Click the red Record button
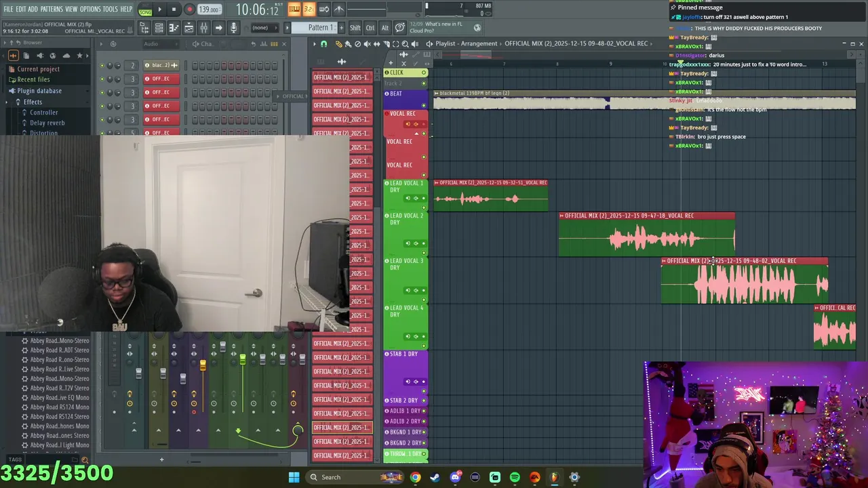This screenshot has width=868, height=488. pos(189,9)
